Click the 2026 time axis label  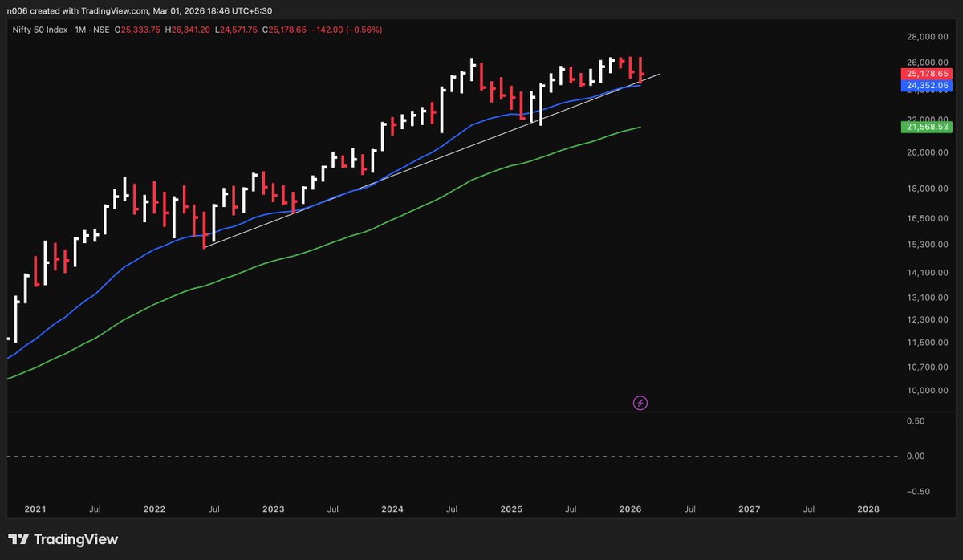coord(630,509)
